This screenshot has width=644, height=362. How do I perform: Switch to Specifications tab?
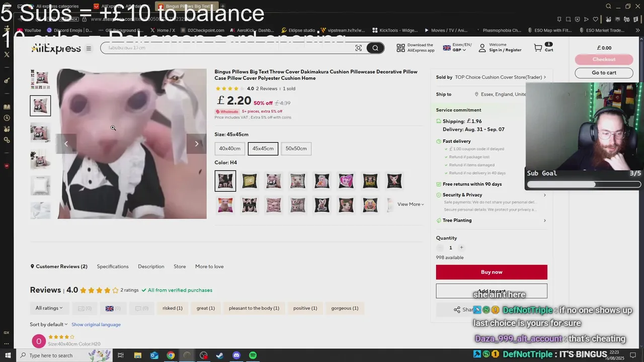[x=113, y=266]
